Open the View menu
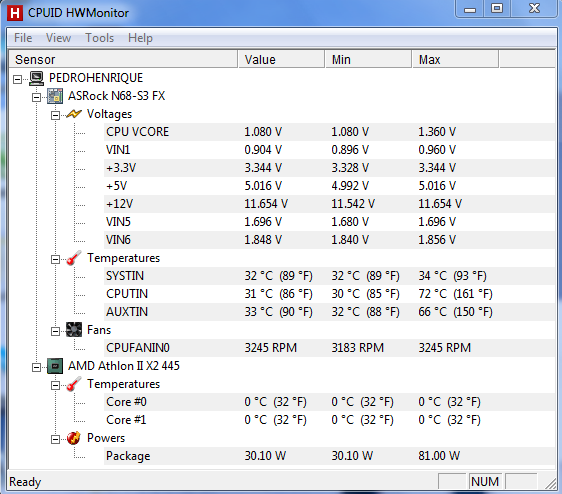Image resolution: width=562 pixels, height=494 pixels. pyautogui.click(x=58, y=38)
